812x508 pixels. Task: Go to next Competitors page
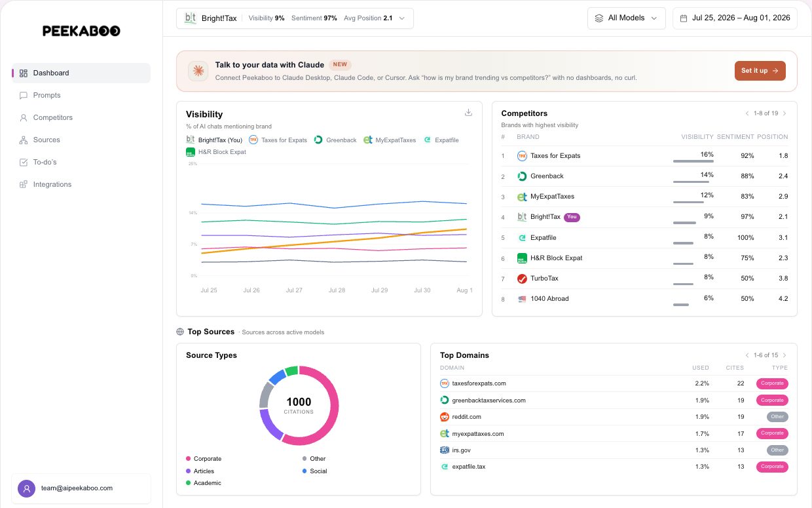(x=784, y=113)
